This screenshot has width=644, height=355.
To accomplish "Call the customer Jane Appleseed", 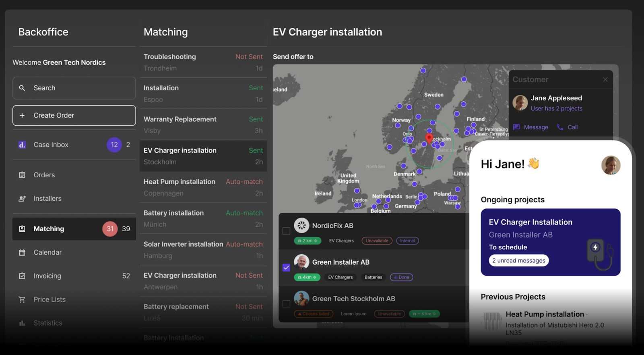I will [x=568, y=127].
